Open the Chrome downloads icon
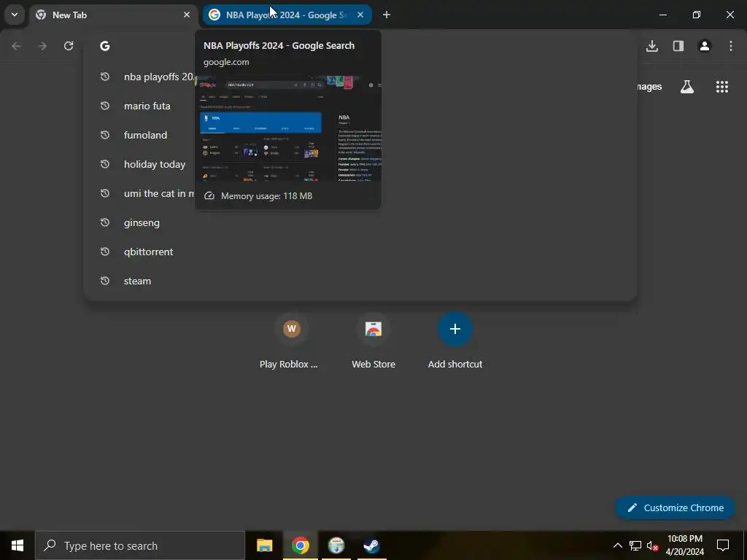Image resolution: width=747 pixels, height=560 pixels. coord(652,46)
